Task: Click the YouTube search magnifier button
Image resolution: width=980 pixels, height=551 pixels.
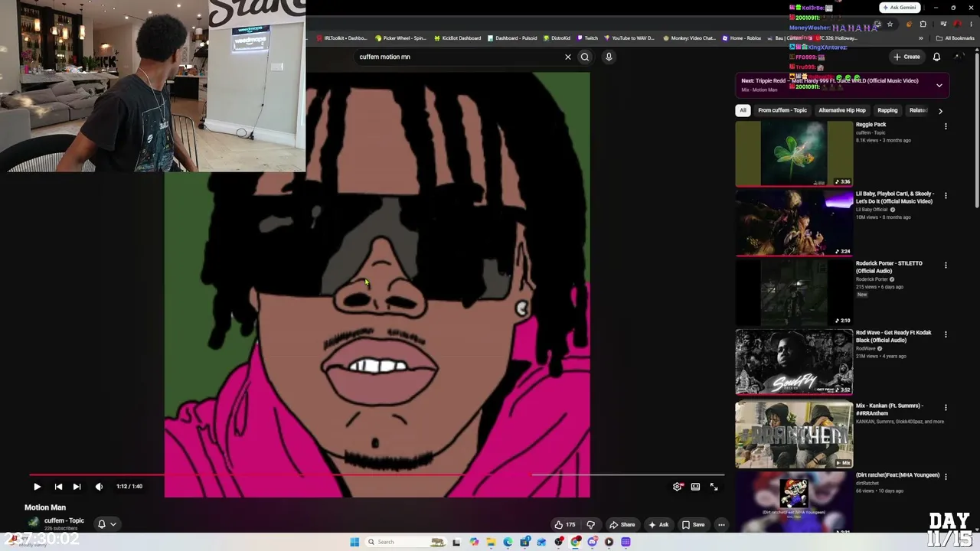Action: [585, 57]
